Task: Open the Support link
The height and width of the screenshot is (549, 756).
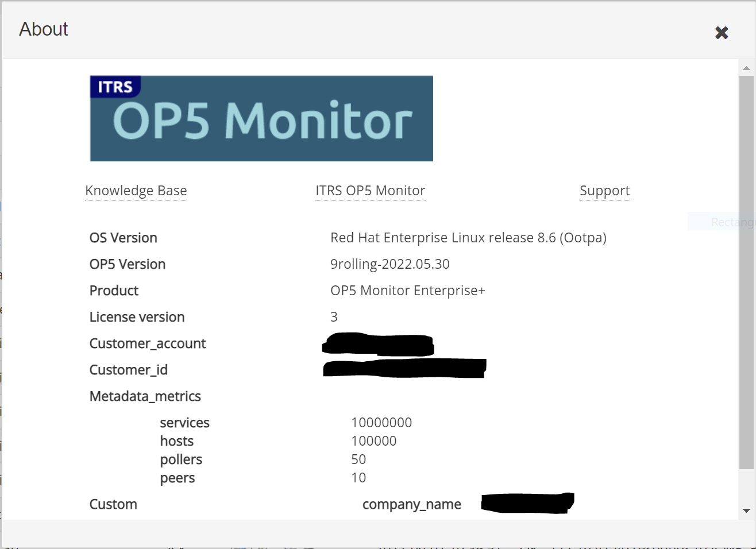Action: tap(605, 191)
